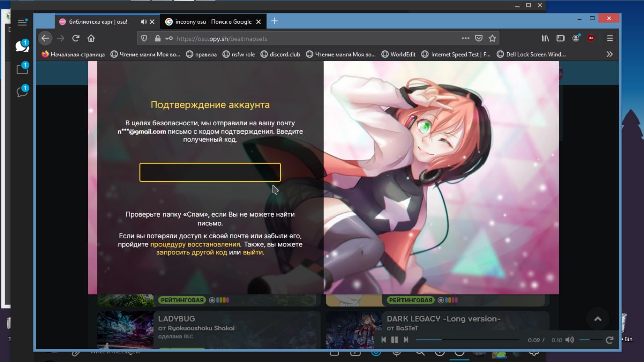Seek in the audio progress bar
The width and height of the screenshot is (644, 362).
click(x=467, y=340)
